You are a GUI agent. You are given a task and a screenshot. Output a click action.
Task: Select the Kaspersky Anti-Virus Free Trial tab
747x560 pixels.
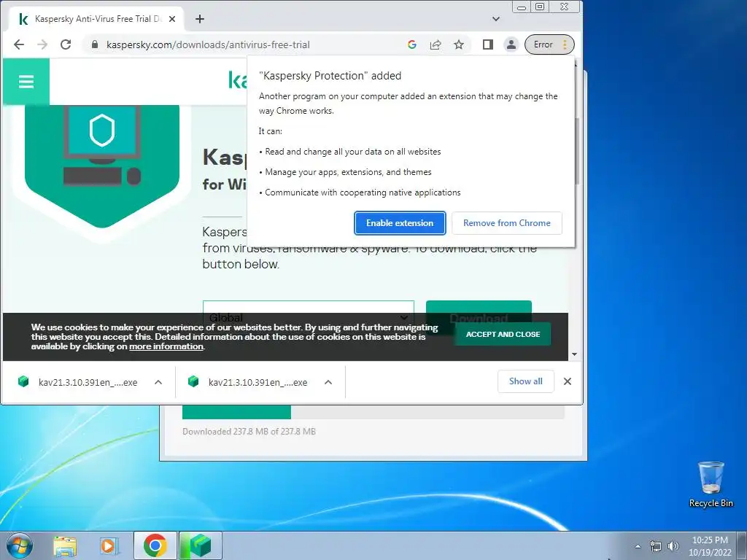pyautogui.click(x=97, y=19)
